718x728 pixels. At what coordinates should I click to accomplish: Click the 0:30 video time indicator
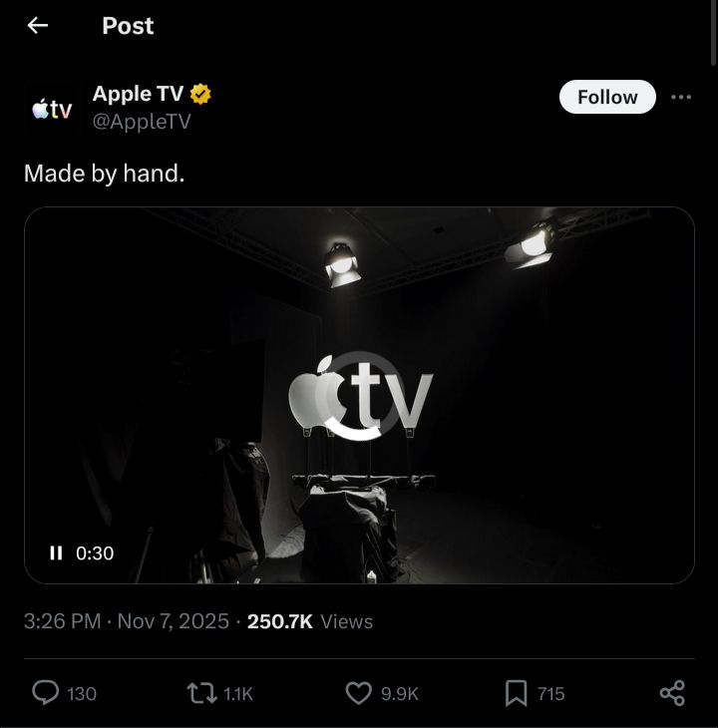click(95, 552)
